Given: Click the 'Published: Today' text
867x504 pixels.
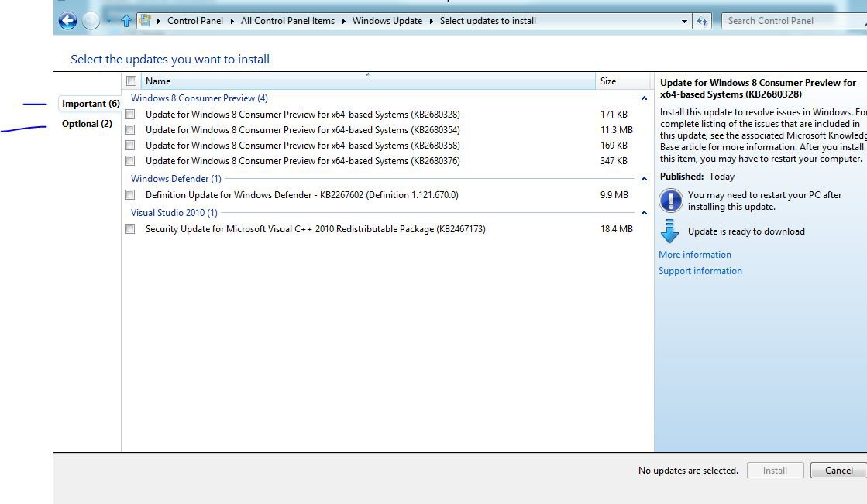Looking at the screenshot, I should click(697, 177).
